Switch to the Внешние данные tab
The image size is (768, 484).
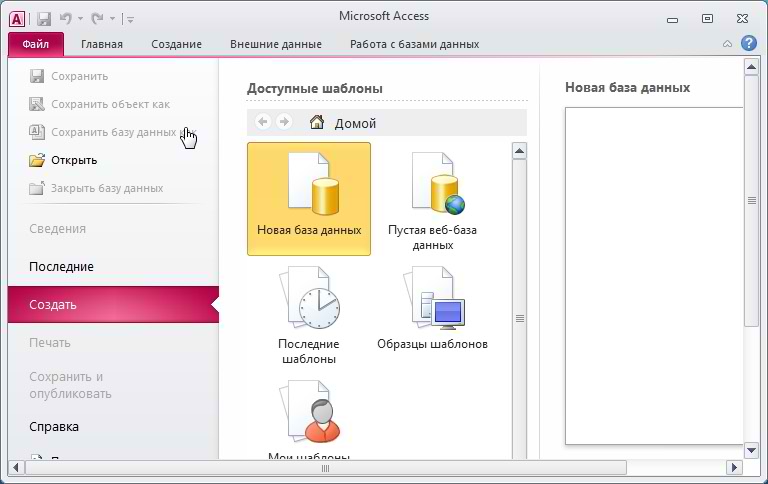[276, 44]
